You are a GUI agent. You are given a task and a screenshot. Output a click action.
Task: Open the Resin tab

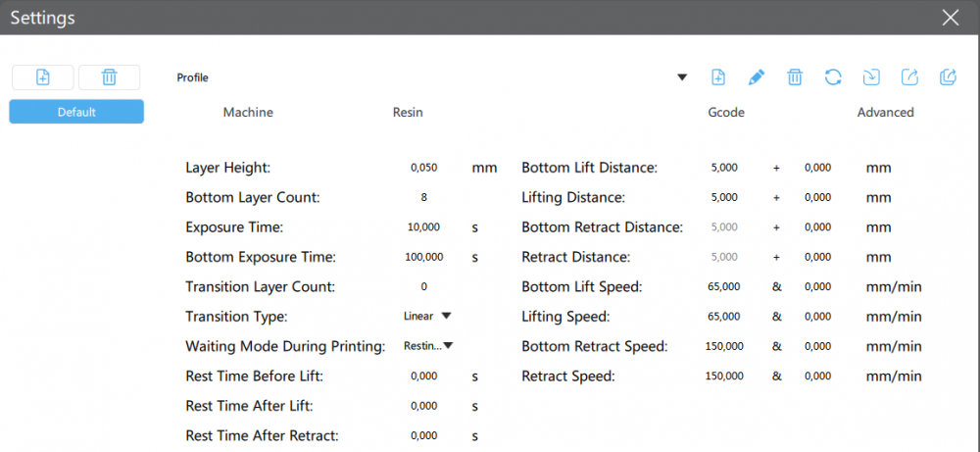click(x=408, y=113)
